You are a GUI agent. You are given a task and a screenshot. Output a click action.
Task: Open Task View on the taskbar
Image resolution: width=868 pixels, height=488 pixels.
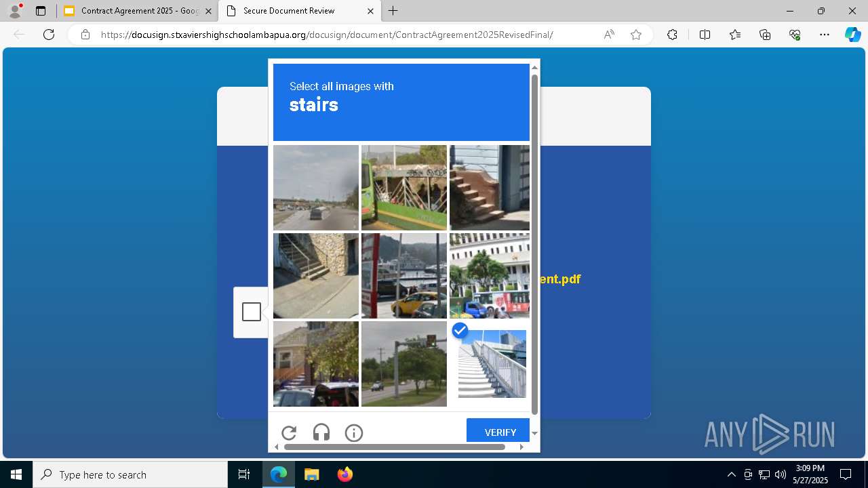[244, 474]
